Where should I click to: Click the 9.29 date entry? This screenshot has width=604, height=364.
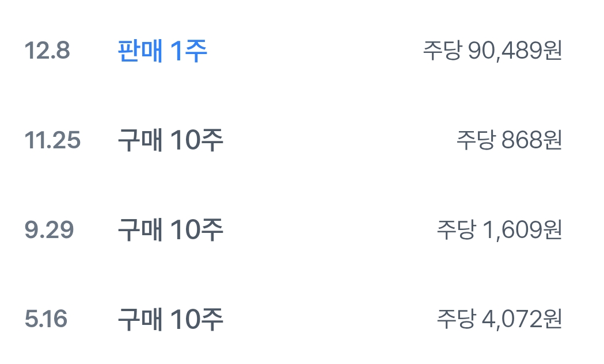click(49, 231)
